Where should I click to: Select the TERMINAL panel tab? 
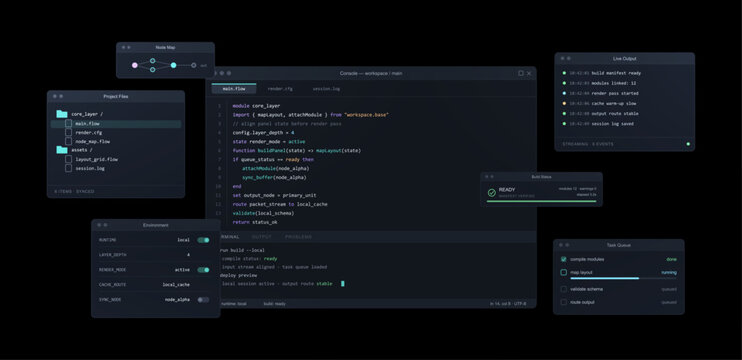tap(230, 237)
